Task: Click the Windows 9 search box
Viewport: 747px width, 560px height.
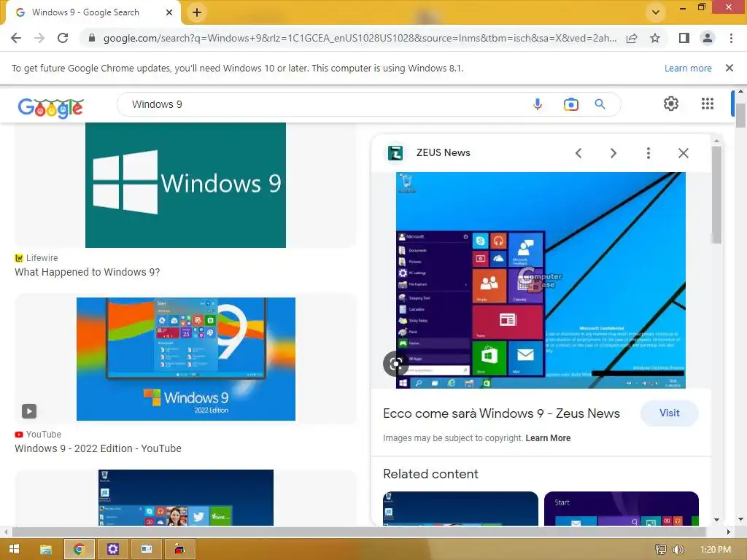Action: (x=324, y=104)
